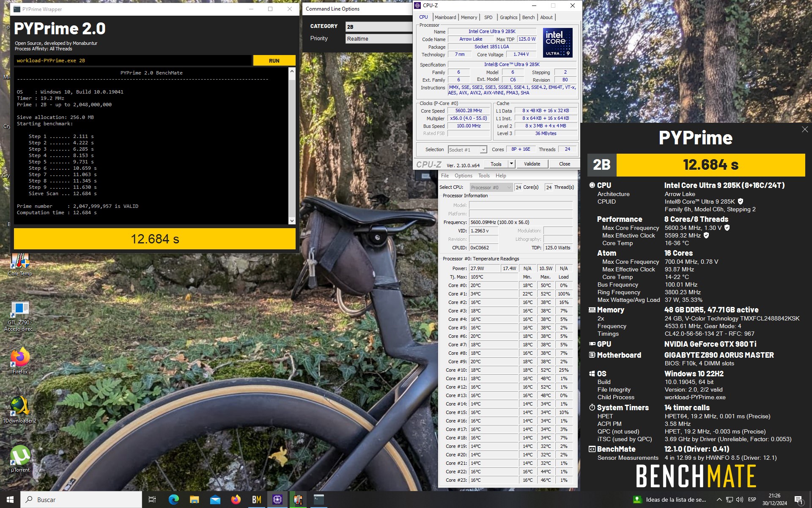The image size is (812, 508).
Task: Click the Memory section icon in BenchMate
Action: tap(592, 310)
